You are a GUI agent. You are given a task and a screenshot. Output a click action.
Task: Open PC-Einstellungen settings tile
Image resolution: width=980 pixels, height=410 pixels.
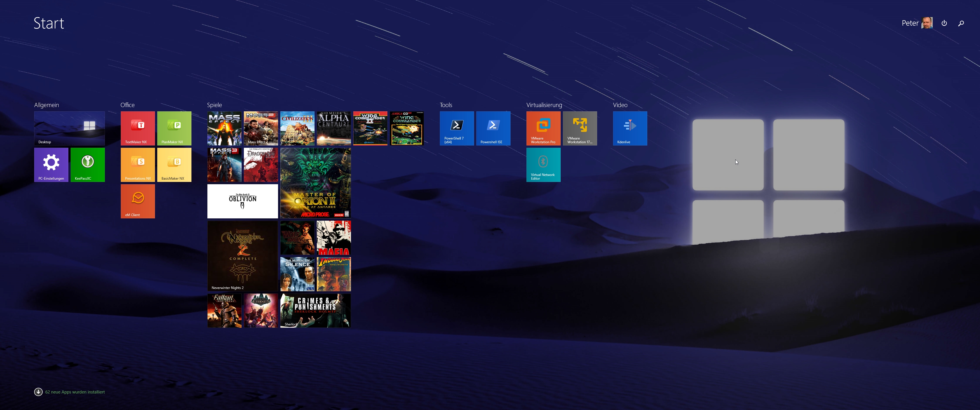[x=51, y=165]
